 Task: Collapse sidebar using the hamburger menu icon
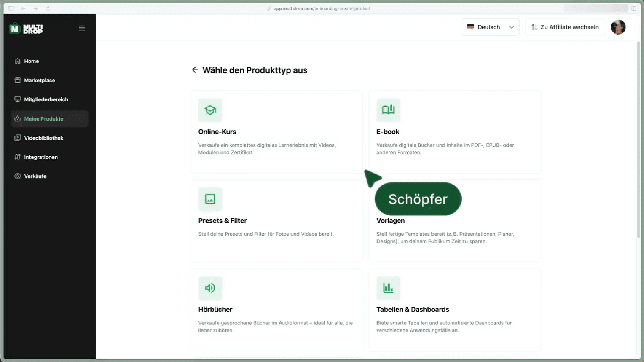[x=82, y=29]
